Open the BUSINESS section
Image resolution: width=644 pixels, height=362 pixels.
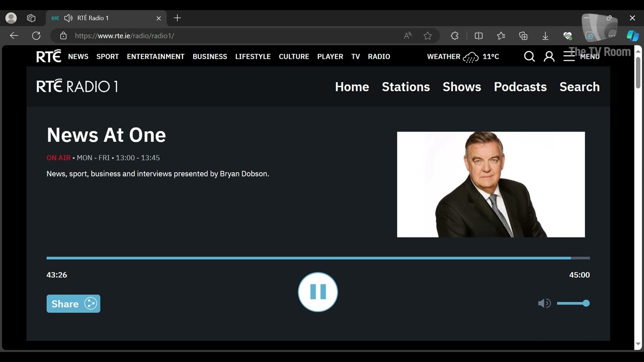[x=210, y=56]
